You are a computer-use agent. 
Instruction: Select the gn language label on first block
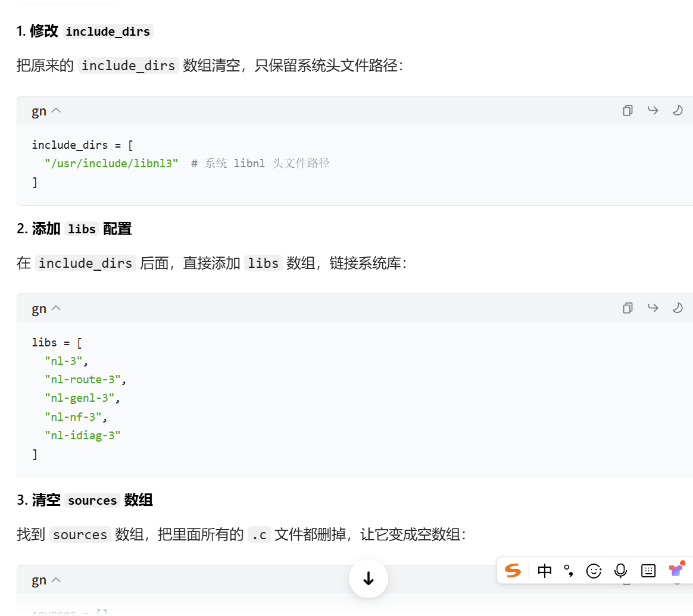tap(38, 110)
